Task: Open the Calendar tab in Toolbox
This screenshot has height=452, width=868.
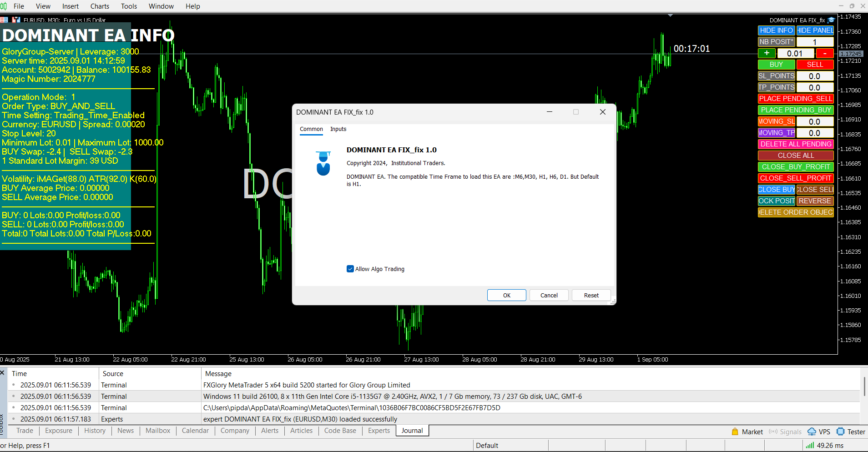Action: coord(195,431)
